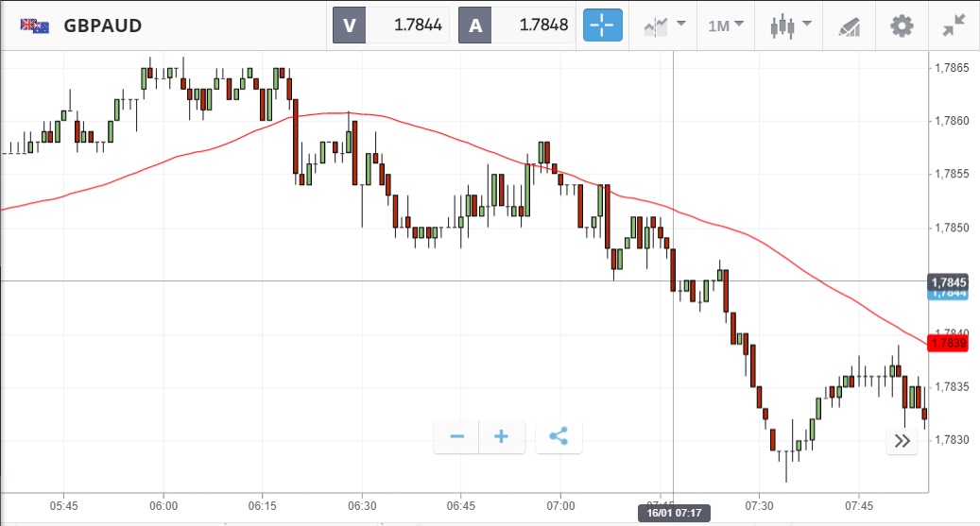Viewport: 980px width, 526px height.
Task: Click the GBPAUD symbol name
Action: pyautogui.click(x=103, y=25)
